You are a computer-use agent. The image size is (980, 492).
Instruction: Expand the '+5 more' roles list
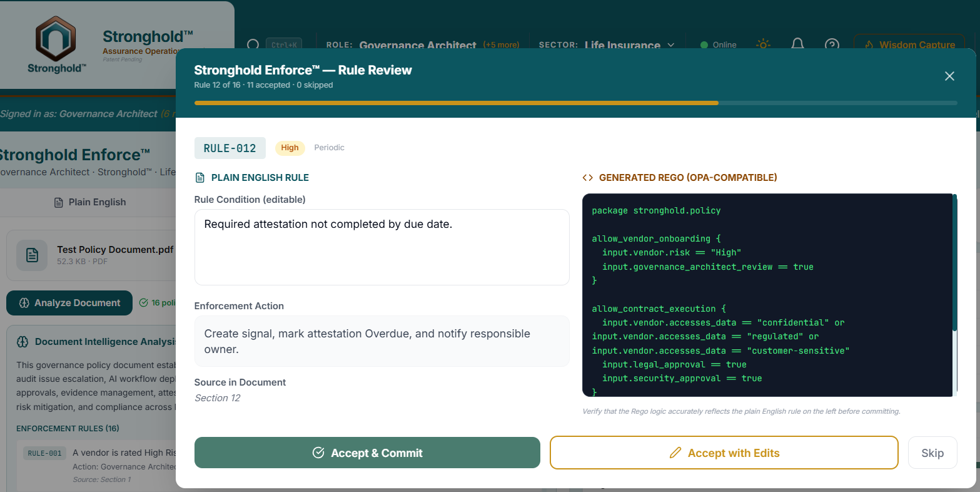(501, 45)
